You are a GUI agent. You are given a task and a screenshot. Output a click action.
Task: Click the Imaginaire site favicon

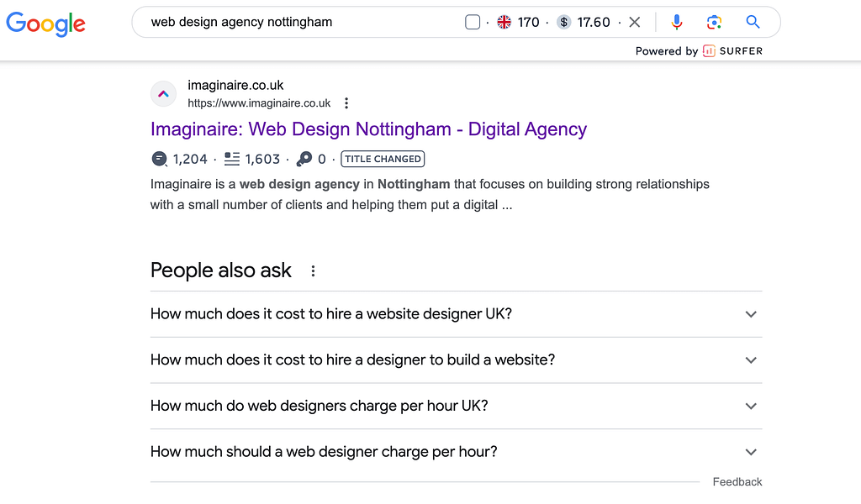coord(164,94)
